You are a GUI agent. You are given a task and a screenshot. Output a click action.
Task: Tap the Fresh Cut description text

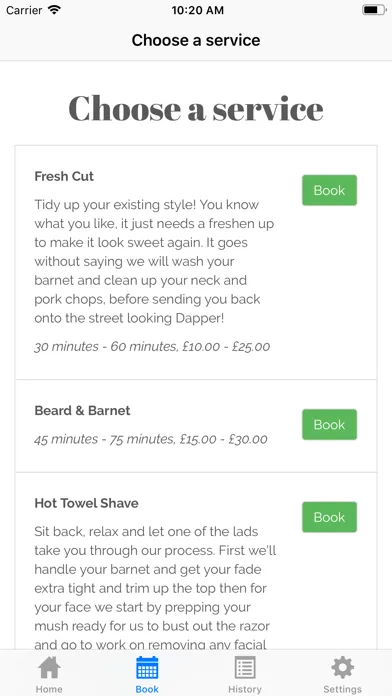click(x=154, y=261)
